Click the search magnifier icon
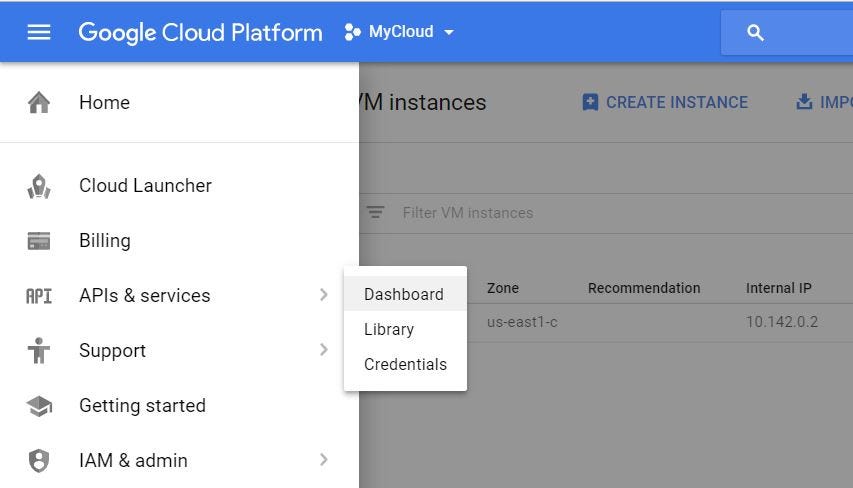 pyautogui.click(x=755, y=33)
